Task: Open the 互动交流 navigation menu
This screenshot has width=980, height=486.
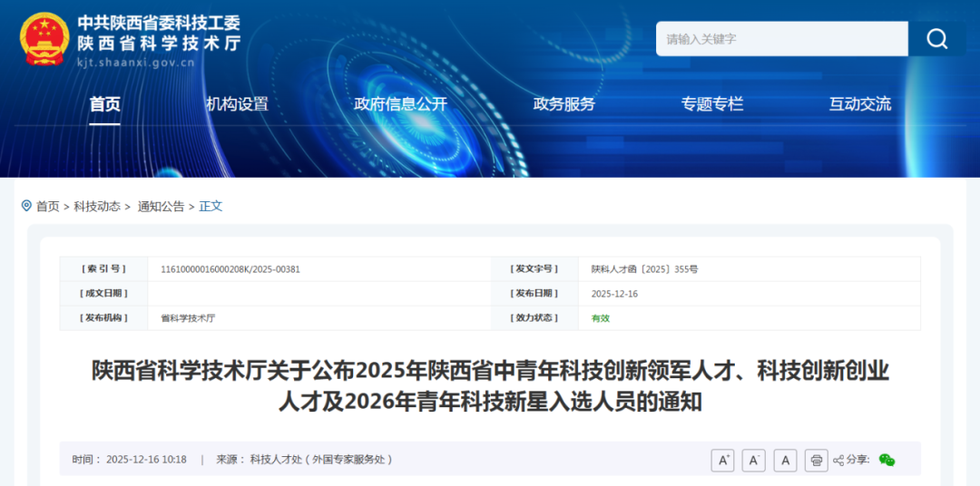Action: point(860,104)
